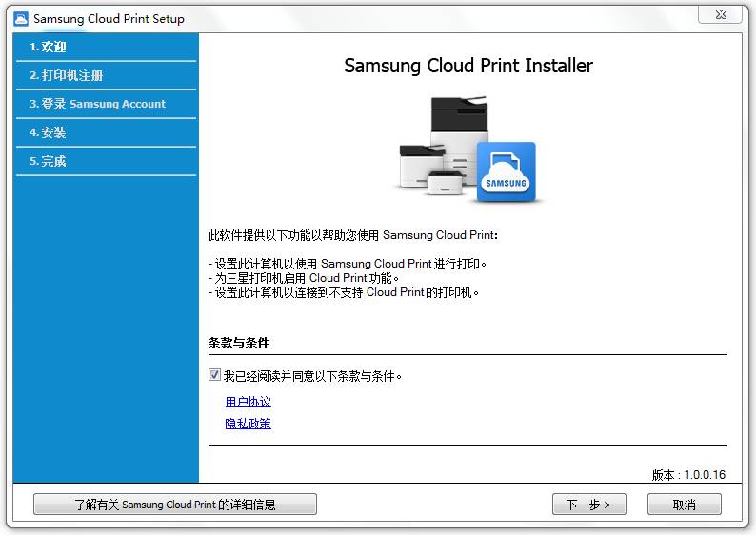Select step 5 完成 in sidebar
This screenshot has width=756, height=535.
[106, 161]
